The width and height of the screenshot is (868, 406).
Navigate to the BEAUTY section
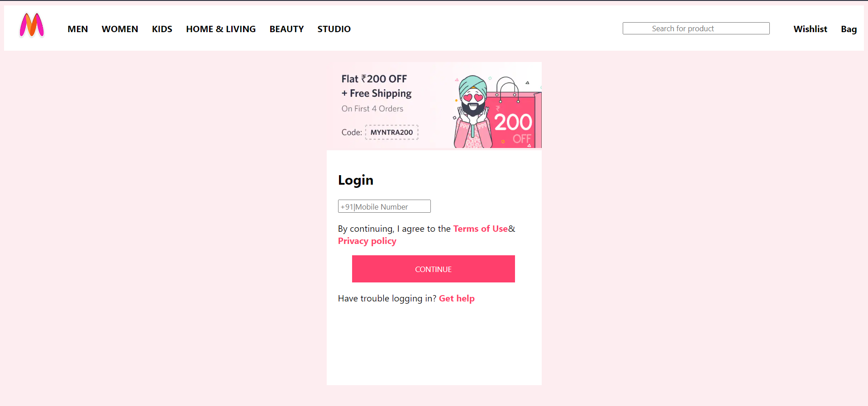[286, 29]
